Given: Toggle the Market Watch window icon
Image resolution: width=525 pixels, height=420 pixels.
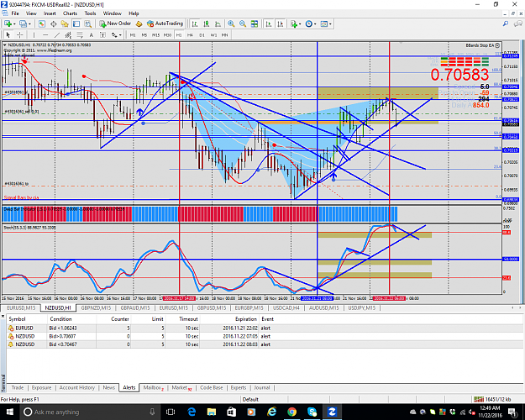Looking at the screenshot, I should pos(41,24).
